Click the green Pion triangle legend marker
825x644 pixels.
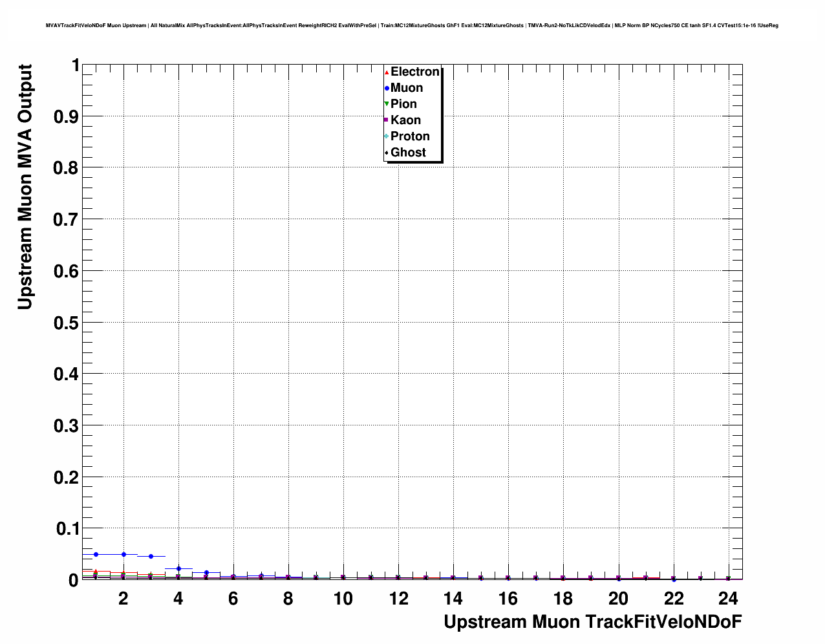pyautogui.click(x=387, y=104)
